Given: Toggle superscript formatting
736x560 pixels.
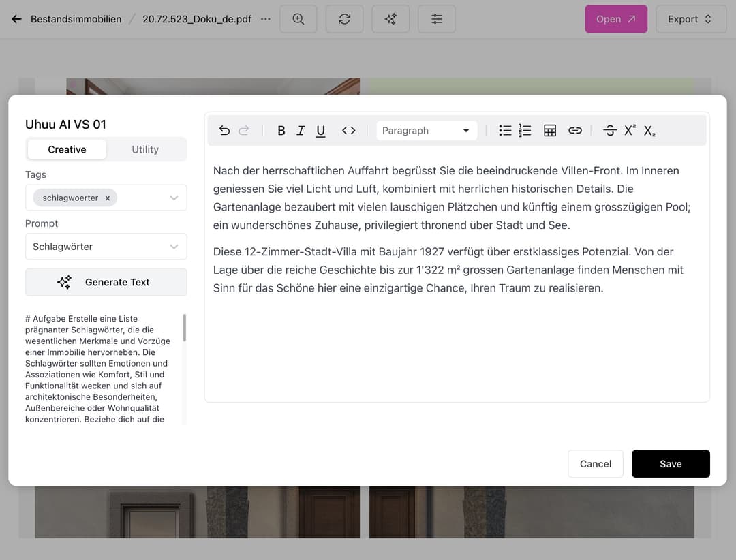Looking at the screenshot, I should [630, 131].
